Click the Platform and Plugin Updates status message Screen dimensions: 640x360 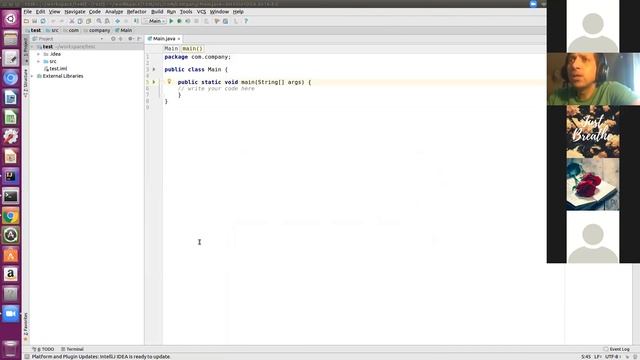pos(101,357)
